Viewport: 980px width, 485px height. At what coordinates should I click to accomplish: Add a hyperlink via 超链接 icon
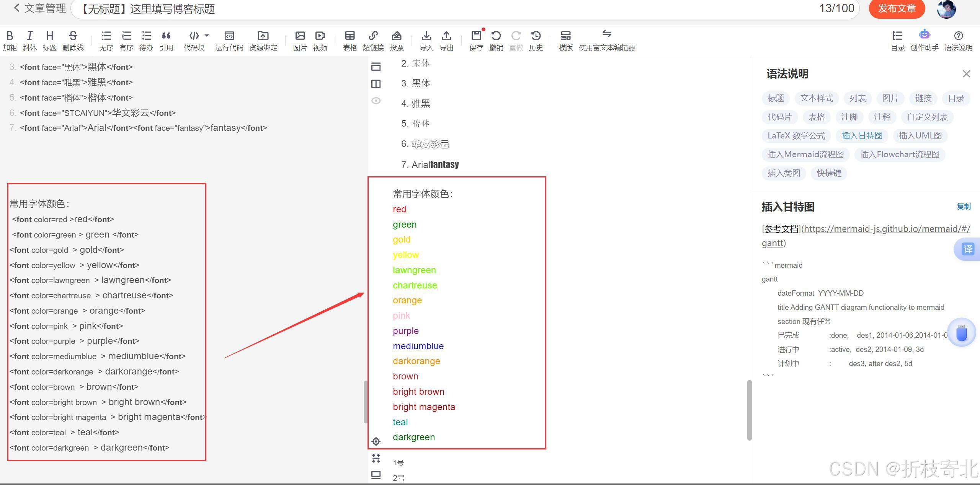(373, 36)
